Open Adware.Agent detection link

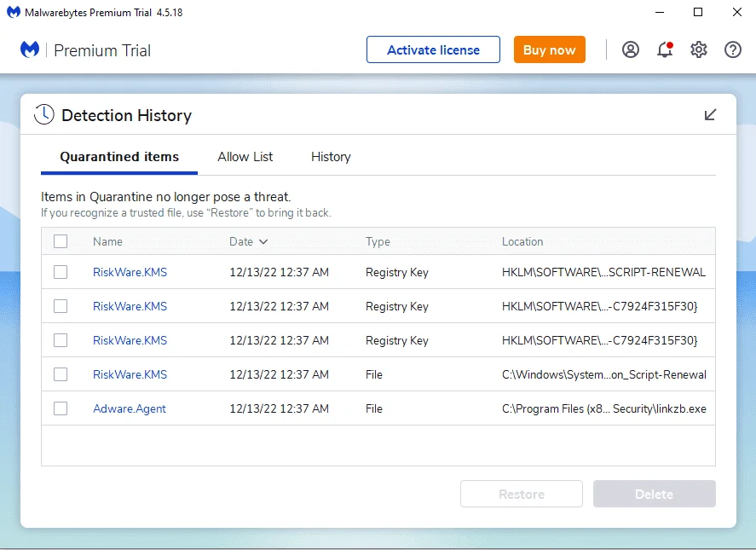point(130,408)
